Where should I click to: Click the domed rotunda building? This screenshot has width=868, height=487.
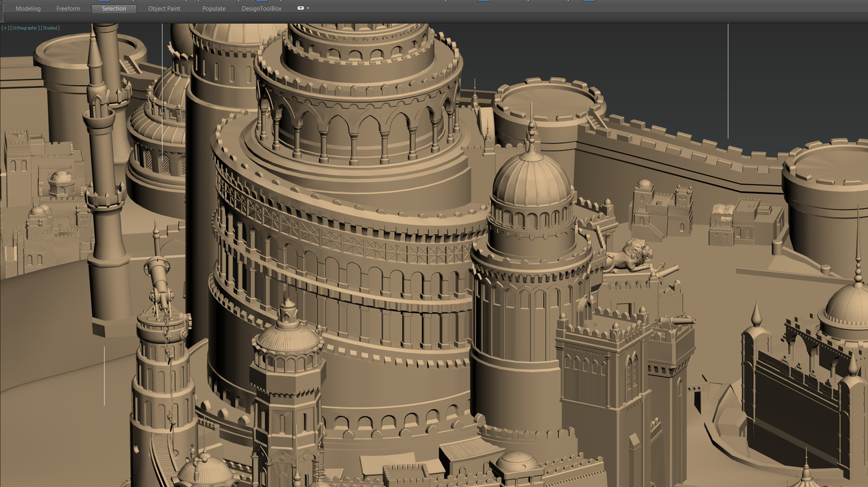tap(526, 183)
